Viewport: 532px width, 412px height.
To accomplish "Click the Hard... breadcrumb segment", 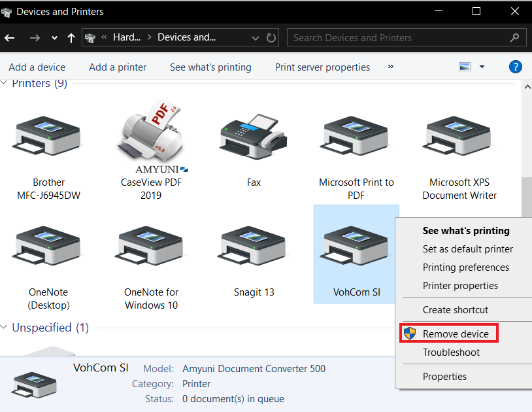I will click(x=127, y=37).
